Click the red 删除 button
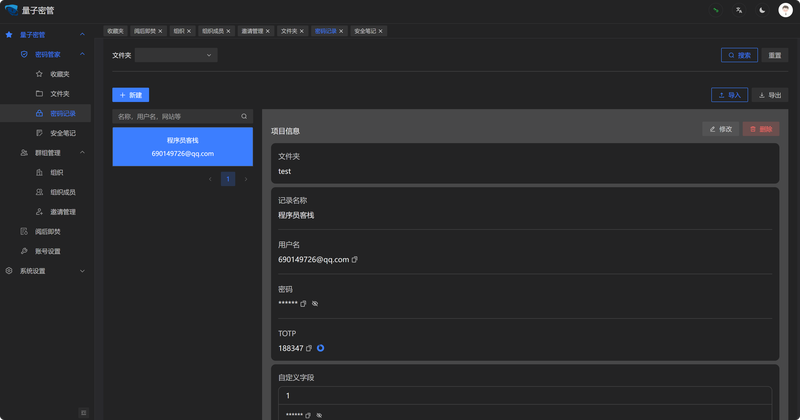This screenshot has width=800, height=420. click(x=761, y=129)
